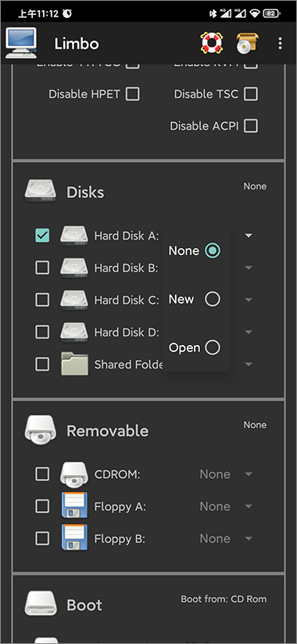Viewport: 297px width, 644px height.
Task: Click the Hard Disk C drive icon
Action: point(74,300)
